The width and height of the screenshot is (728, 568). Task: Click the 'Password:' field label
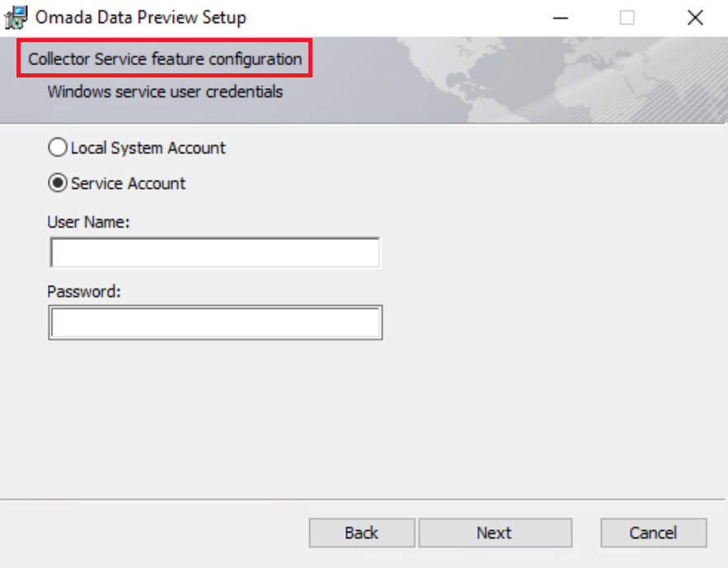[84, 292]
